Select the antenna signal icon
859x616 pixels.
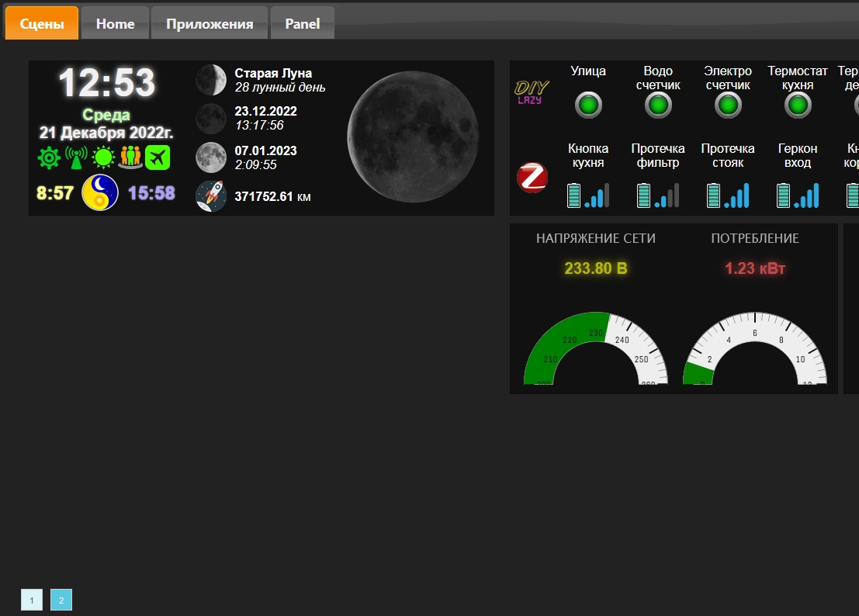75,157
